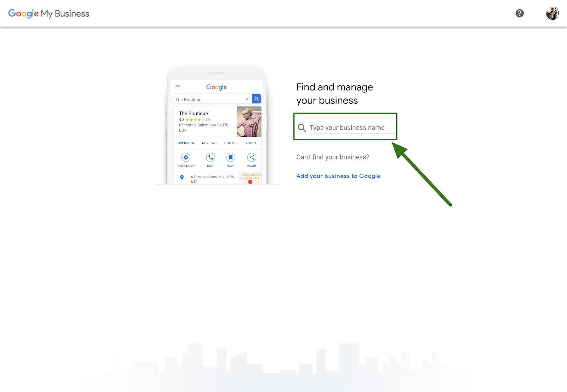The width and height of the screenshot is (567, 392).
Task: Click the clear X in phone search bar
Action: pyautogui.click(x=247, y=99)
